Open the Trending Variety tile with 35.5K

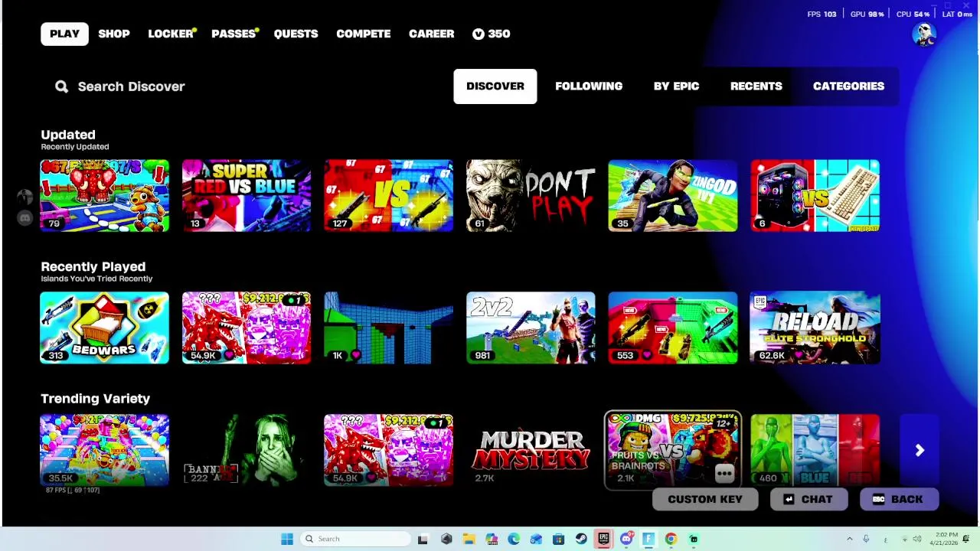[x=105, y=450]
